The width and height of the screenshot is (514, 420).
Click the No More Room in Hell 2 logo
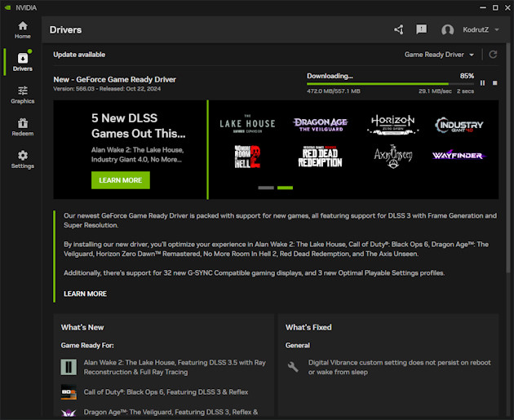tap(247, 157)
